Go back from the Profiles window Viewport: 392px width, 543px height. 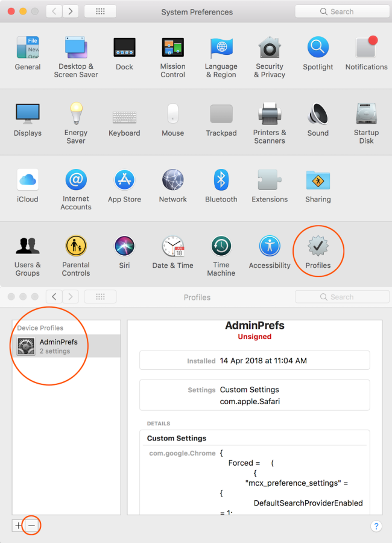point(54,297)
